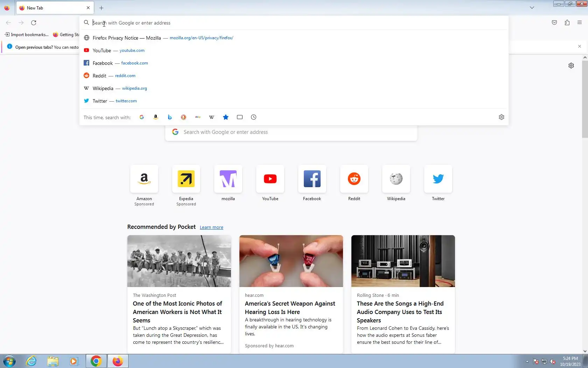Click Import bookmarks toolbar item
The width and height of the screenshot is (588, 368).
tap(27, 35)
